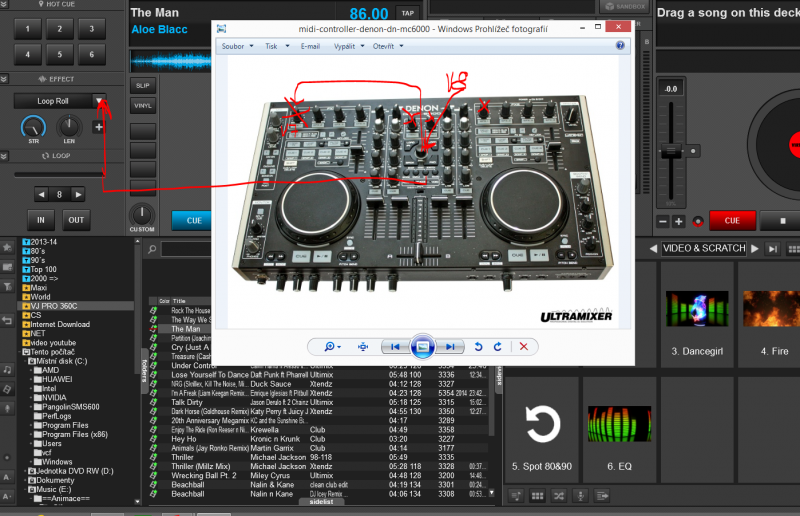Select the VJ PRO 360C folder

click(54, 306)
